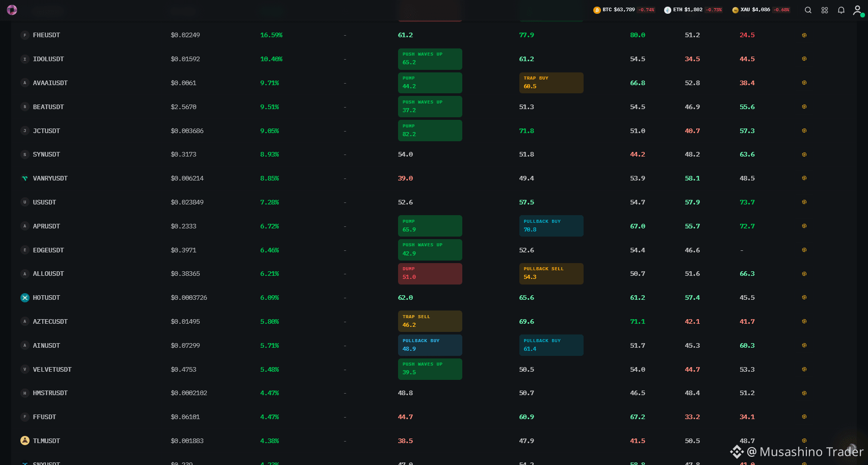Open the four-squares apps grid icon
Viewport: 868px width, 465px height.
(x=825, y=10)
